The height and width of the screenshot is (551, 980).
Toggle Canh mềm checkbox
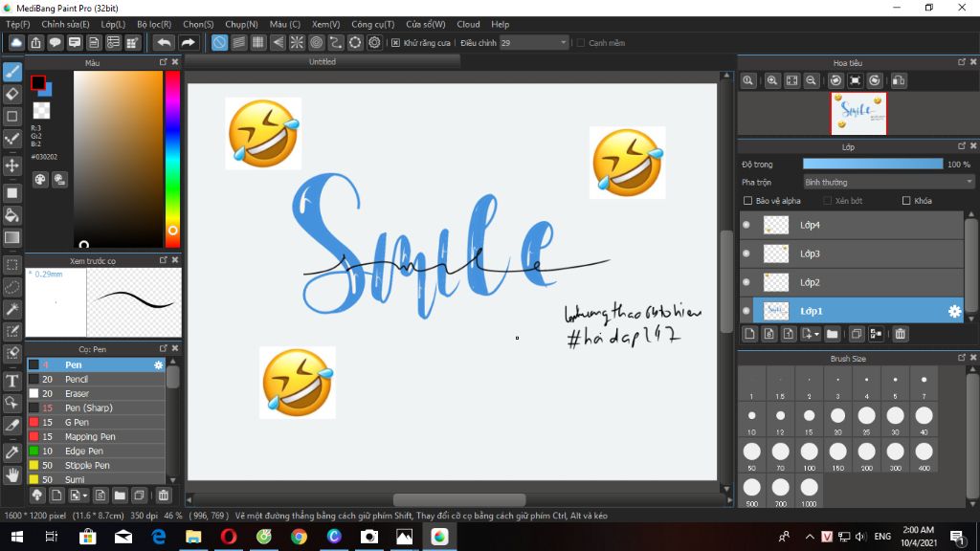[581, 42]
